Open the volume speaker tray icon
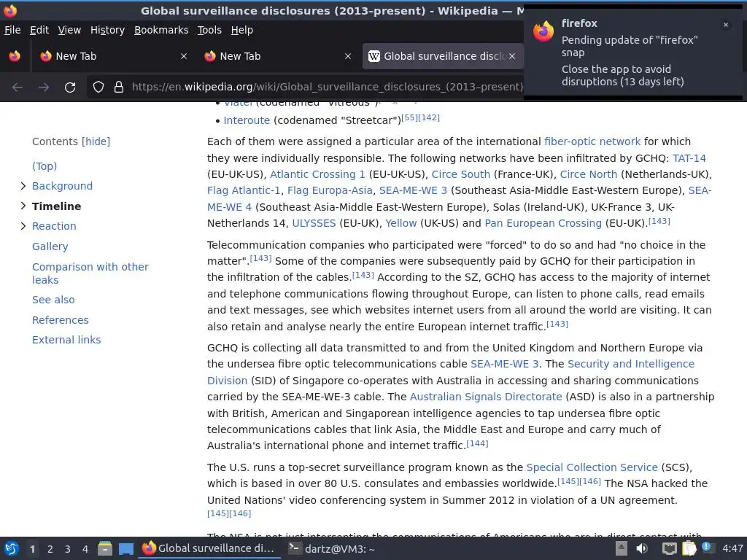 tap(642, 548)
